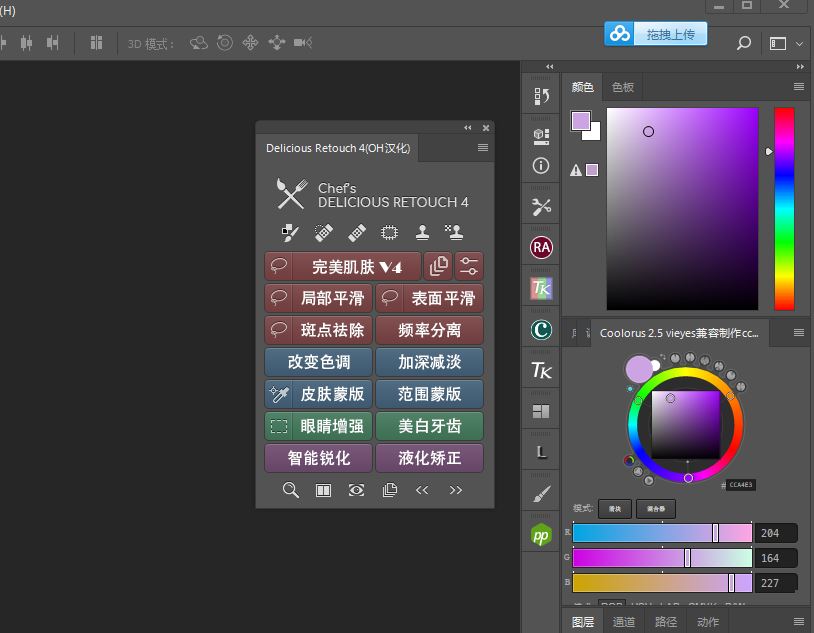
Task: Toggle the eye preview icon in Delicious Retouch
Action: pyautogui.click(x=356, y=490)
